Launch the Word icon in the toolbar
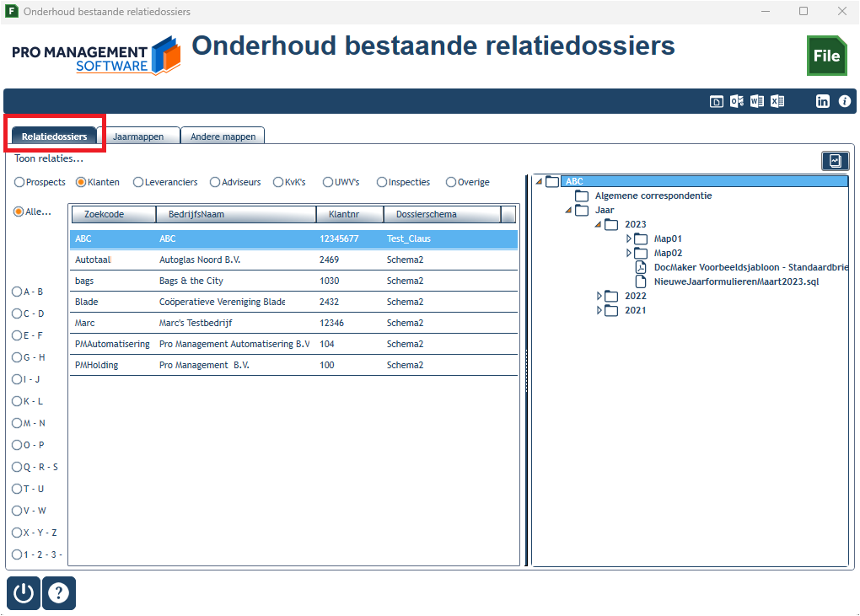 click(x=757, y=101)
